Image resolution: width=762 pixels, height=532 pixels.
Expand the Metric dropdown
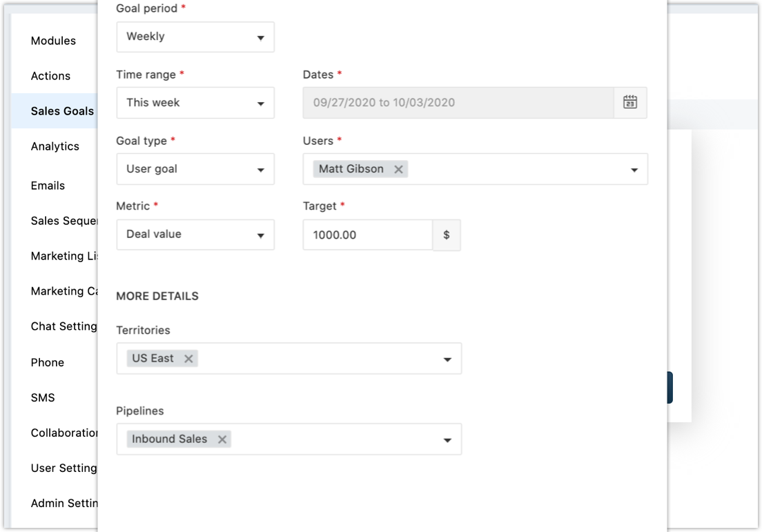click(x=195, y=235)
